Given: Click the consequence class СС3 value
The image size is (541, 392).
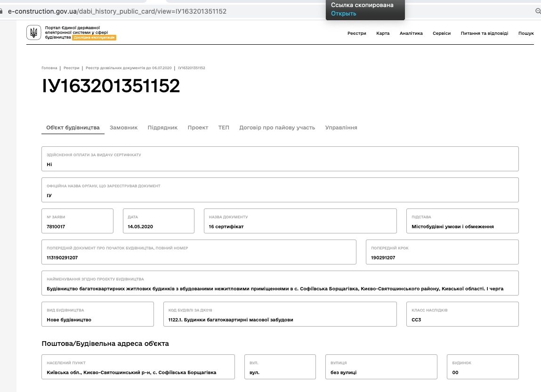Looking at the screenshot, I should 416,320.
